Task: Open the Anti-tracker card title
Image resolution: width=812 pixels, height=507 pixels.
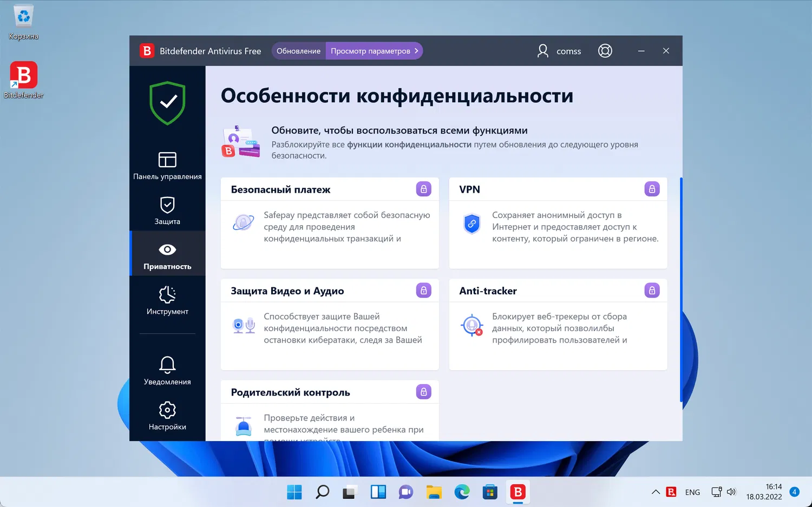Action: click(488, 291)
